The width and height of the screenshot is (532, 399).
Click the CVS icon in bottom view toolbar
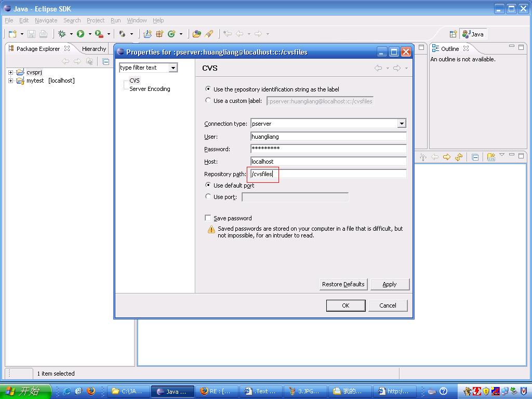click(x=491, y=157)
